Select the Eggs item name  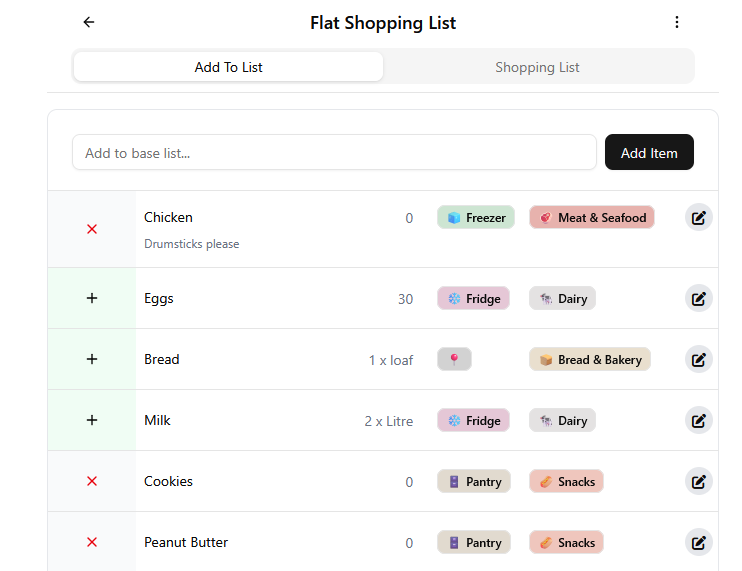(159, 299)
